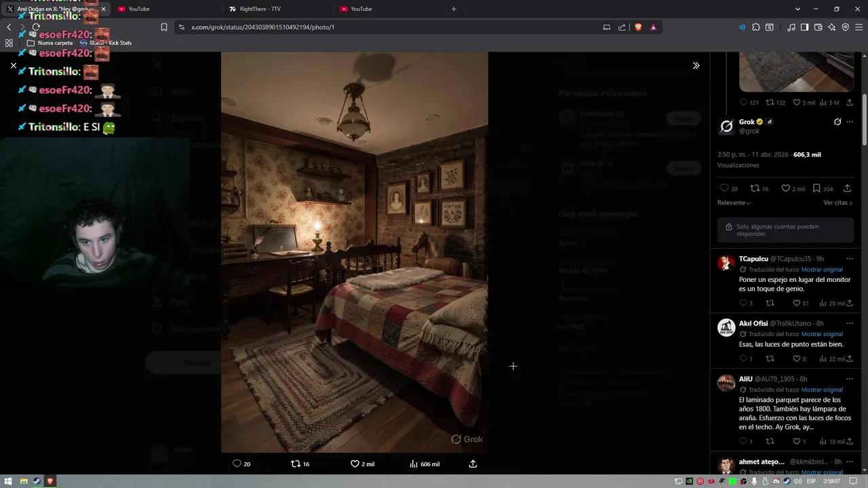Click the reply icon below the photo
This screenshot has height=488, width=868.
237,464
